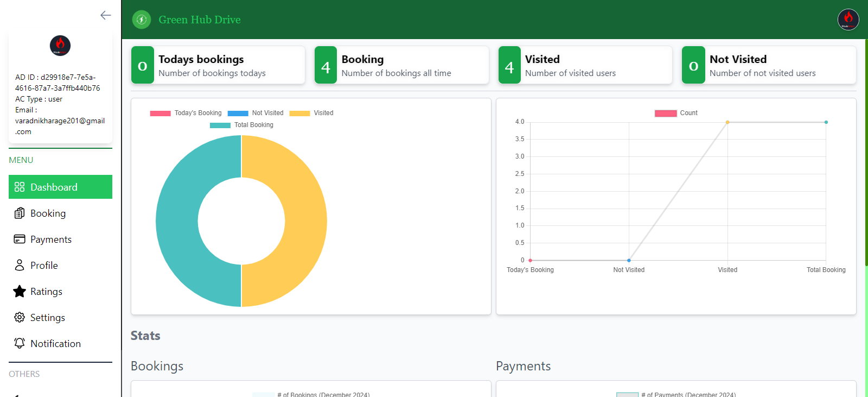
Task: Click red Today's Booking legend swatch
Action: point(160,114)
